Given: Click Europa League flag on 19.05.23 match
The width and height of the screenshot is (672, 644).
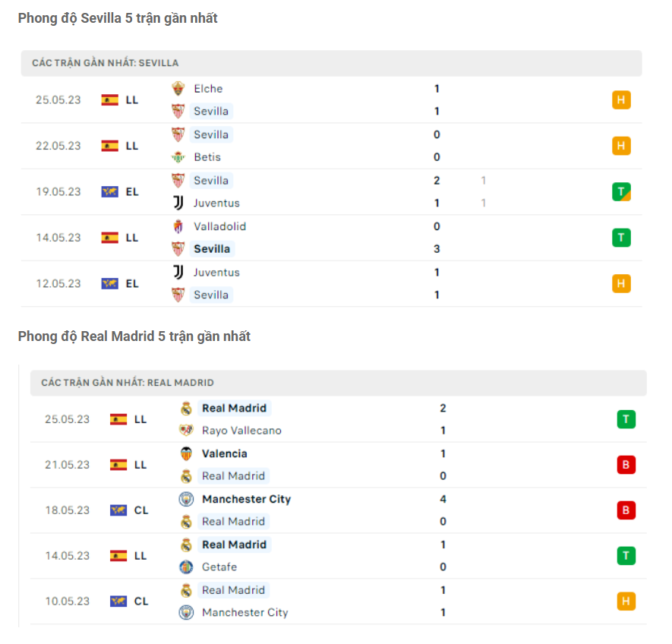Looking at the screenshot, I should 110,192.
